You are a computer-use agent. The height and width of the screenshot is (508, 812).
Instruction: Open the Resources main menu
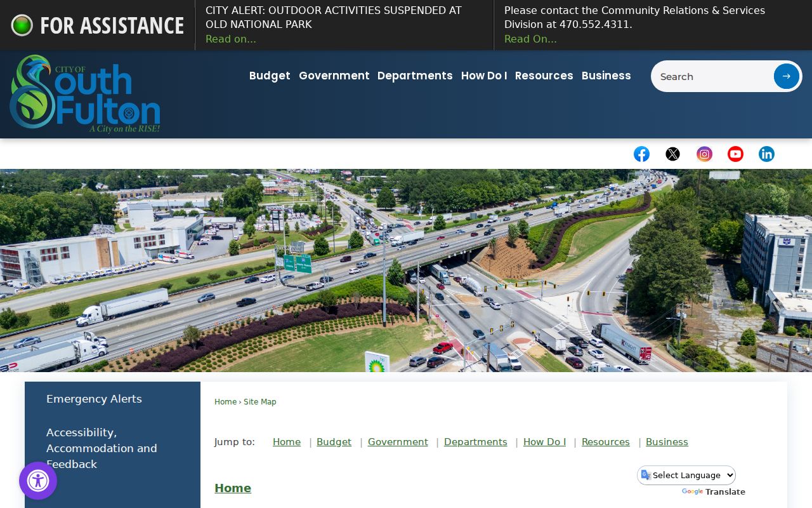point(544,76)
